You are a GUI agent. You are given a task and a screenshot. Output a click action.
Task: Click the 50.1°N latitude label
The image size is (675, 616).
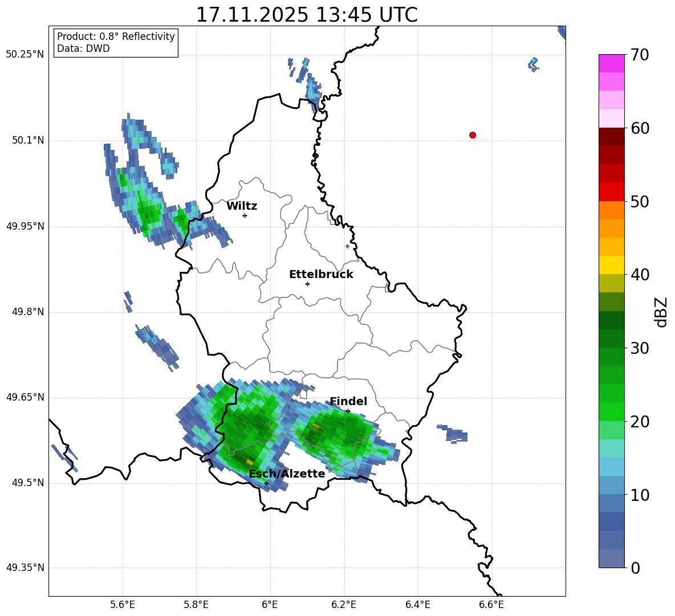(x=28, y=141)
